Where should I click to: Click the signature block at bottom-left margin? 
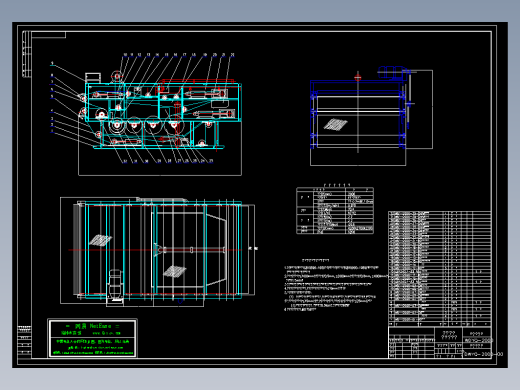pyautogui.click(x=24, y=343)
